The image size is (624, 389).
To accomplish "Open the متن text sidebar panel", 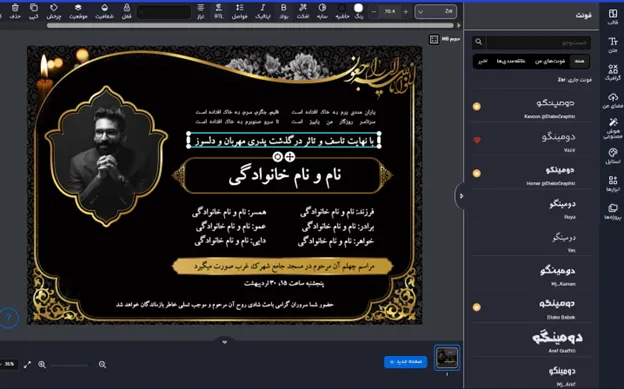I will (x=612, y=45).
